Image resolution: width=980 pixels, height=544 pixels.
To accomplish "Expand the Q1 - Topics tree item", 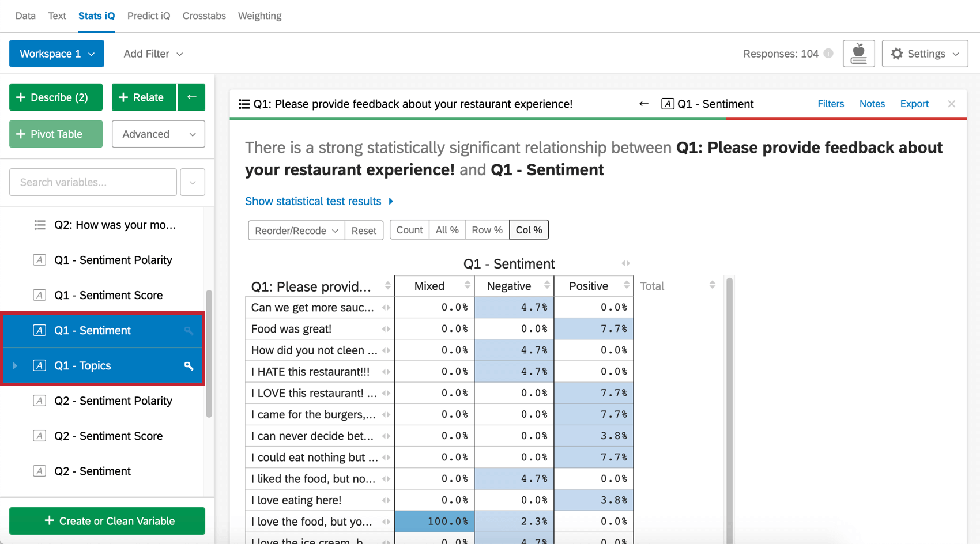I will [x=15, y=366].
